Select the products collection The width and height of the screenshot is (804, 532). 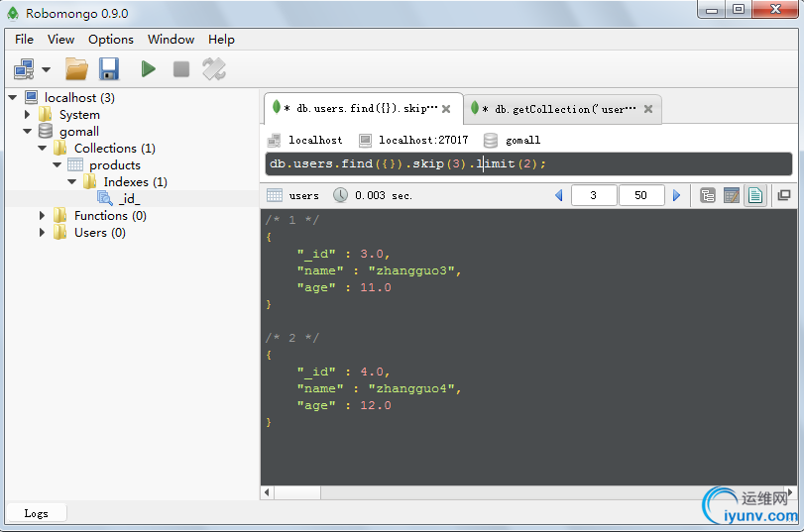click(115, 165)
